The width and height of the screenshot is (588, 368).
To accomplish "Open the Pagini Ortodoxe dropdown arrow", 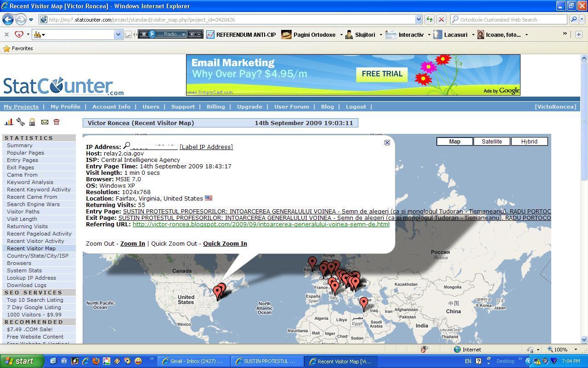I will click(x=341, y=34).
